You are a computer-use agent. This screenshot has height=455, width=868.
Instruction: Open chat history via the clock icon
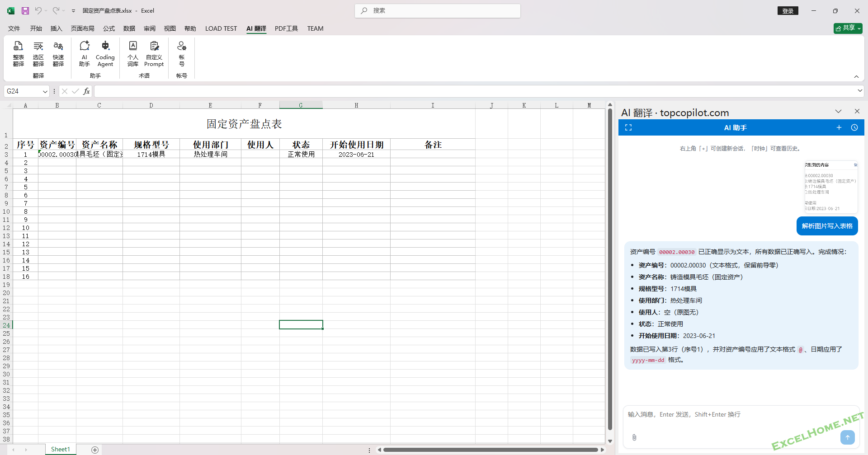pyautogui.click(x=854, y=127)
